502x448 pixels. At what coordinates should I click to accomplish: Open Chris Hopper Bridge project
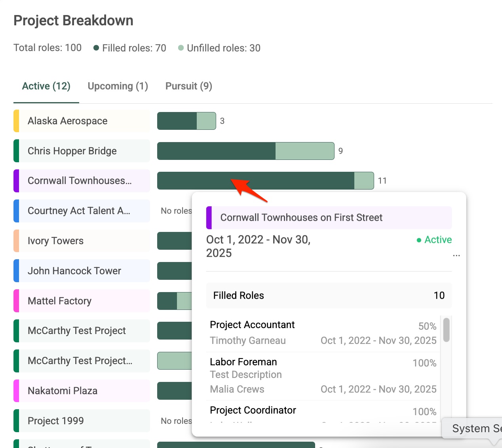(x=72, y=151)
